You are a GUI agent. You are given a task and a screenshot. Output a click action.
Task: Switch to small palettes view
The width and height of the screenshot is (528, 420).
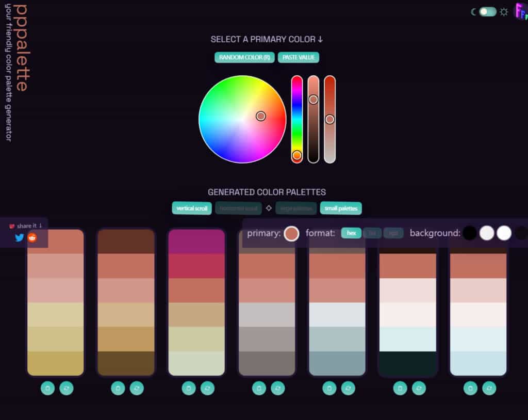point(341,208)
